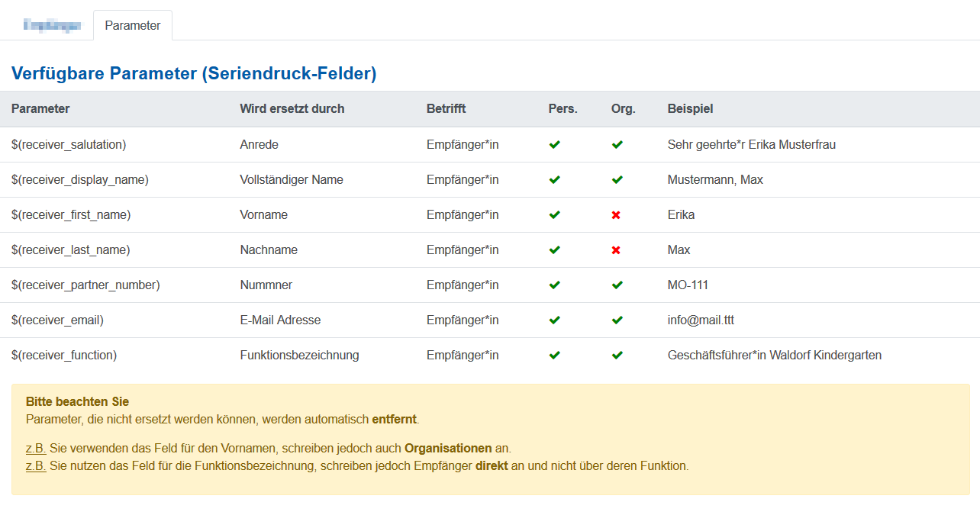Click the Org. checkmark for receiver_function

click(x=617, y=356)
